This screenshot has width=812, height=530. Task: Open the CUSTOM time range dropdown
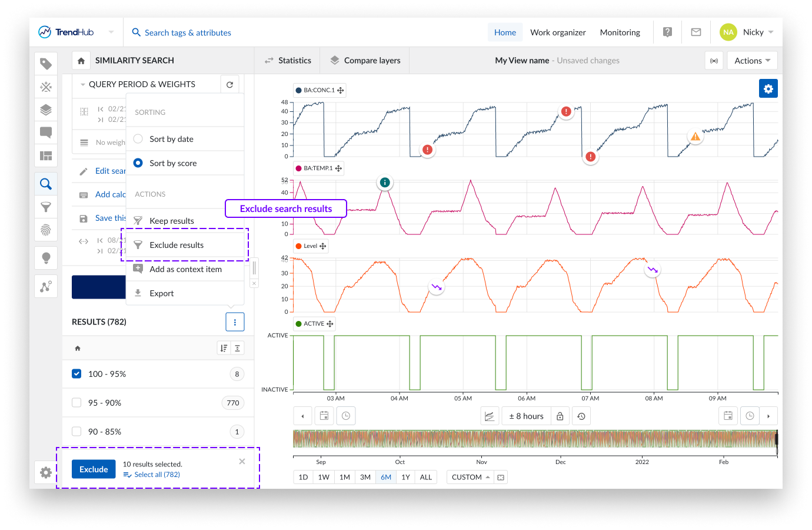[470, 477]
